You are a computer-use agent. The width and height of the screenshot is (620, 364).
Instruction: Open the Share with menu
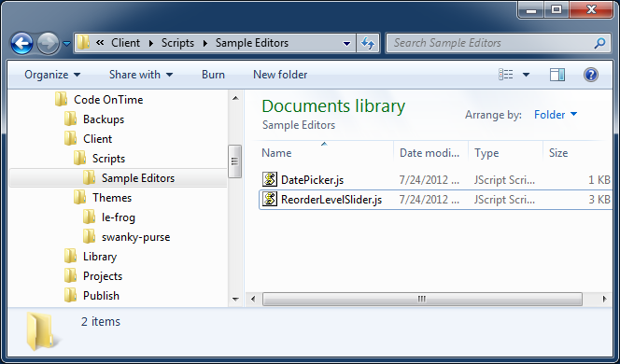[141, 75]
